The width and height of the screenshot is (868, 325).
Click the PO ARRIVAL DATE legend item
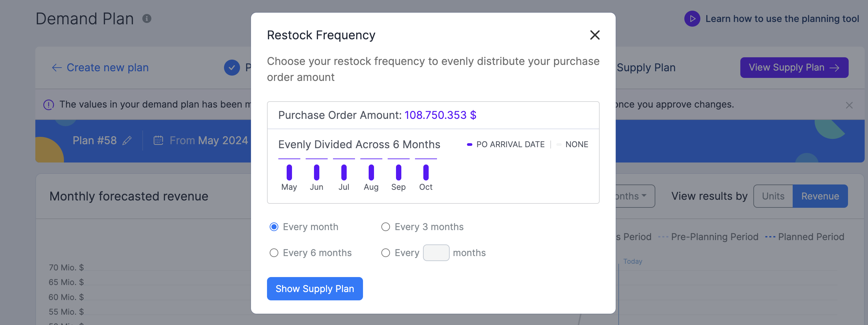[x=505, y=144]
